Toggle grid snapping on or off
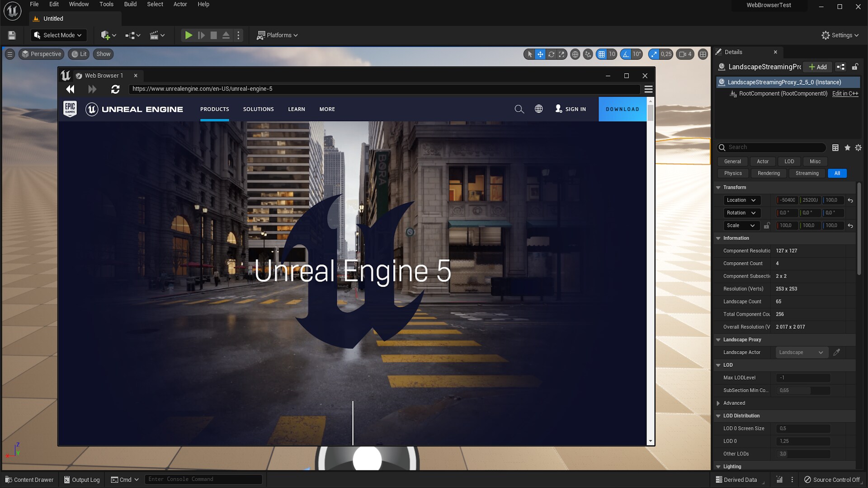The width and height of the screenshot is (868, 488). click(x=601, y=54)
